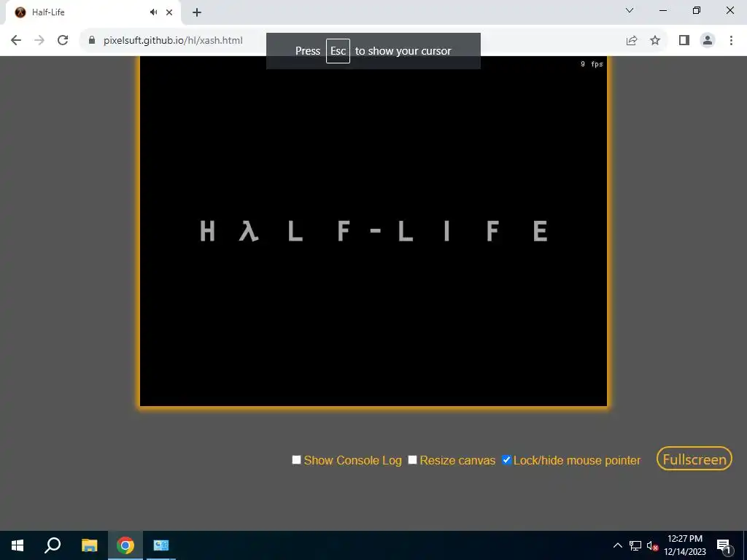Click the Half-Life game canvas
This screenshot has width=747, height=560.
tap(373, 231)
